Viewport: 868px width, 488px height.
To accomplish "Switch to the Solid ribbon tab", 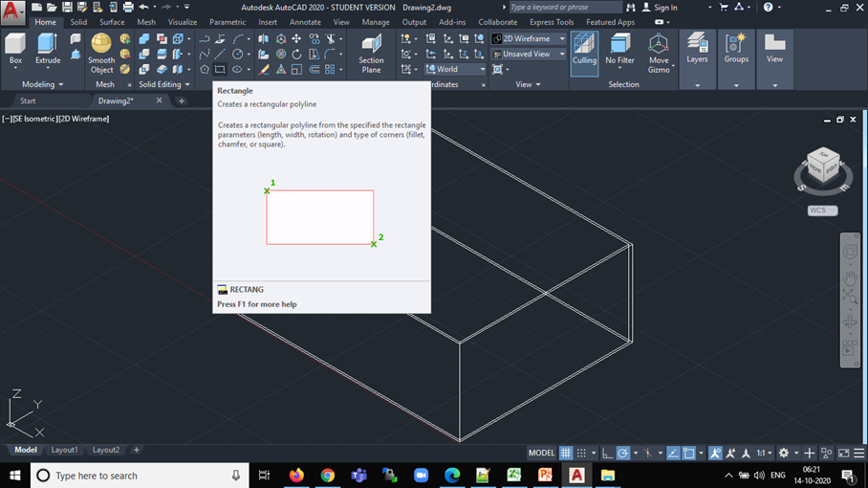I will [78, 22].
